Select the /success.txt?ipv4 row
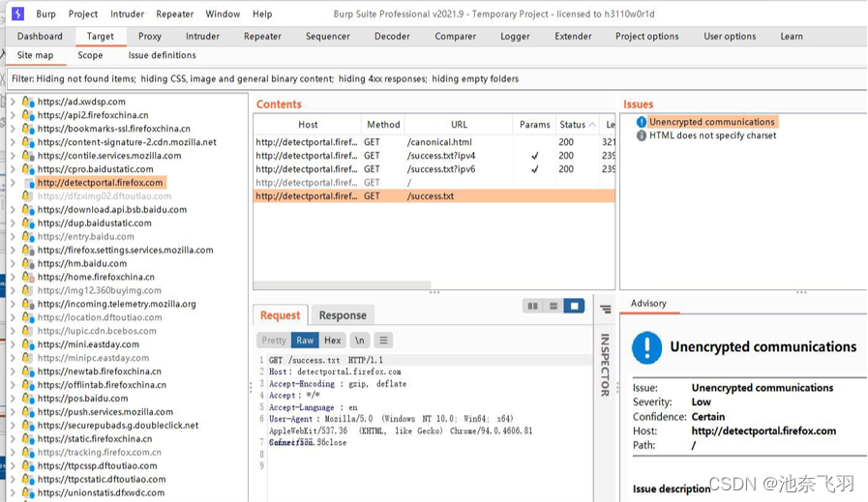The height and width of the screenshot is (502, 868). [x=434, y=156]
